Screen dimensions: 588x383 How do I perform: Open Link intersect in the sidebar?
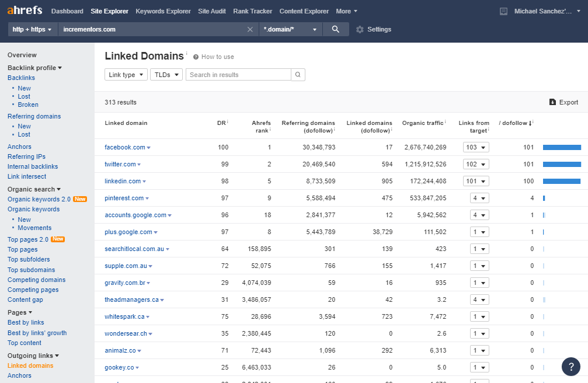[x=27, y=176]
